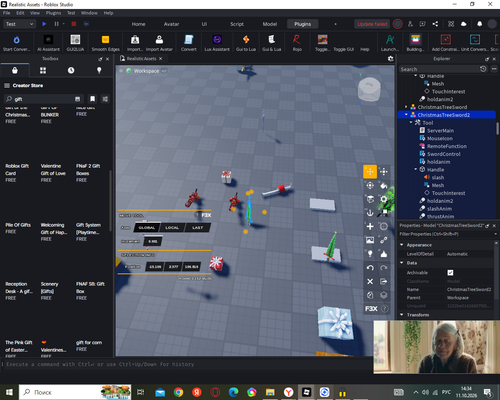Switch to the Avatar ribbon tab
Screen dimensions: 500x400
coord(171,24)
